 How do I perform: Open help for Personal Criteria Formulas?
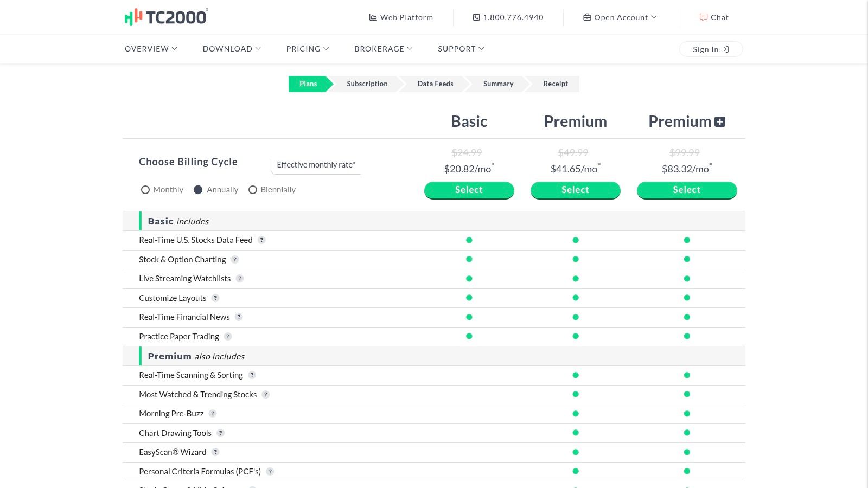tap(270, 472)
